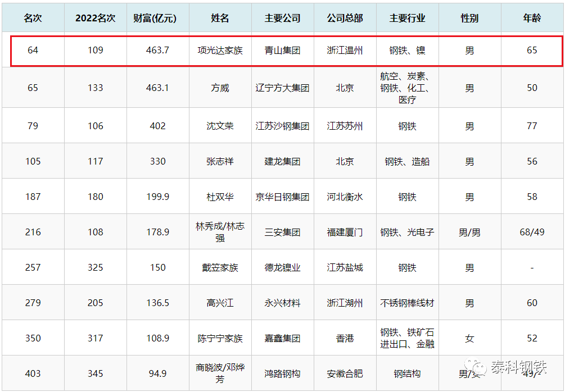Screen dimensions: 565x392
Task: Click the wealth value 136.5
Action: pos(157,303)
